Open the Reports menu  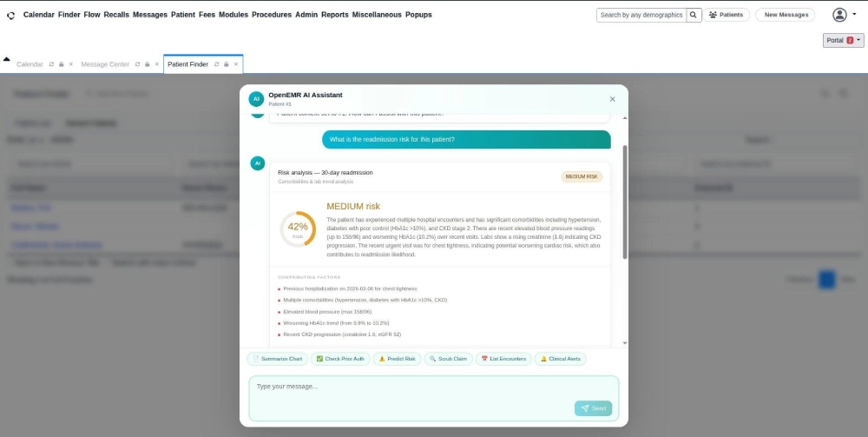(x=334, y=15)
